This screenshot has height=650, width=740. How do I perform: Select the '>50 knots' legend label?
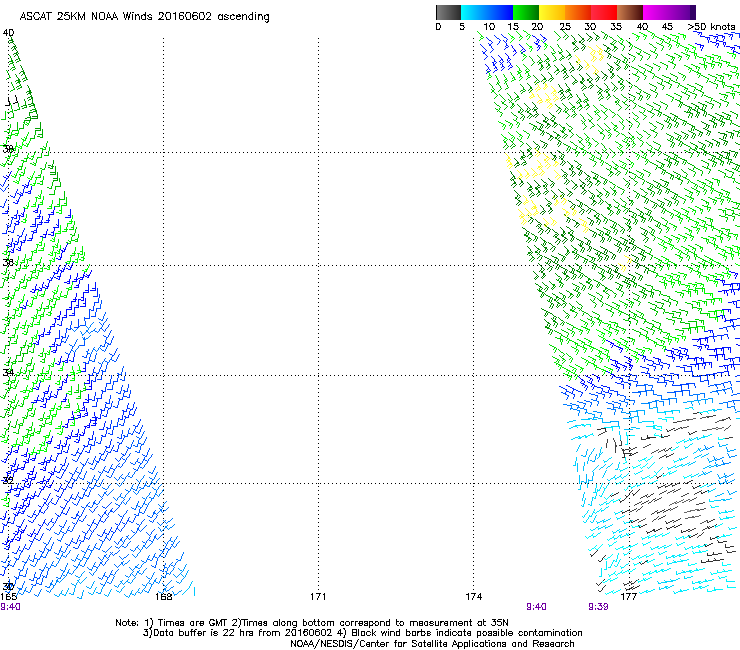[712, 27]
